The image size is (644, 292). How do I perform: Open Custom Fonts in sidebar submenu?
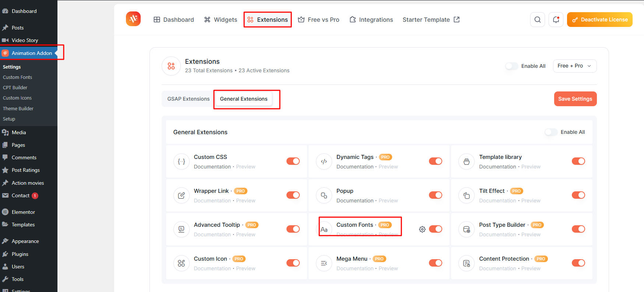pos(17,77)
